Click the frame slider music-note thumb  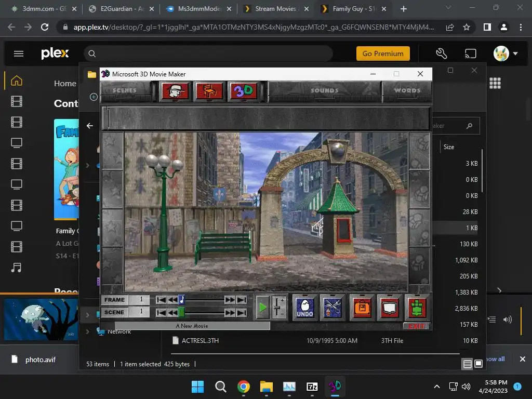pos(182,300)
